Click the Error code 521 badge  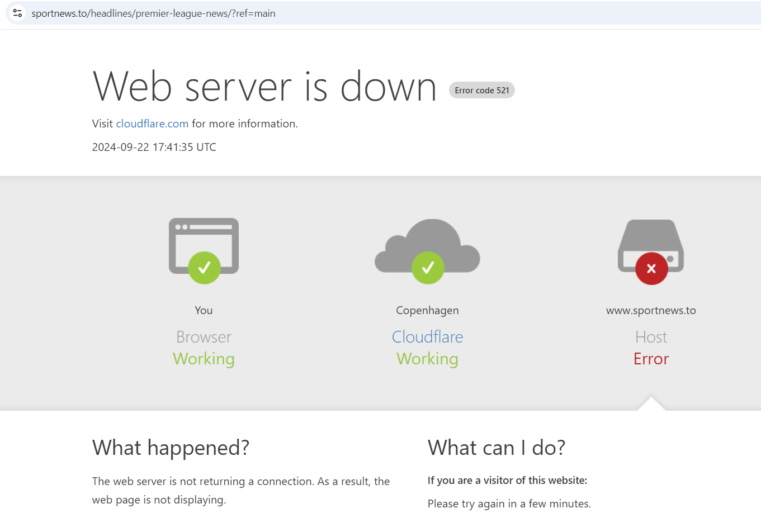pos(482,91)
